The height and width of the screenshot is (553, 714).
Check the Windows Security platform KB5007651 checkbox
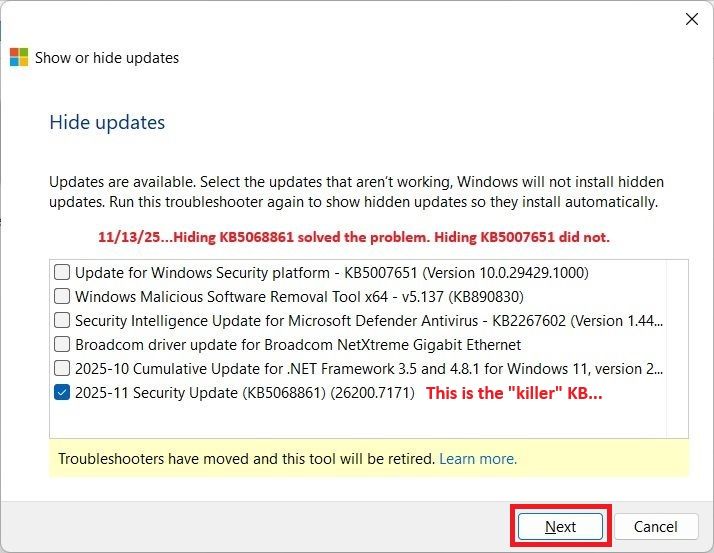coord(62,272)
